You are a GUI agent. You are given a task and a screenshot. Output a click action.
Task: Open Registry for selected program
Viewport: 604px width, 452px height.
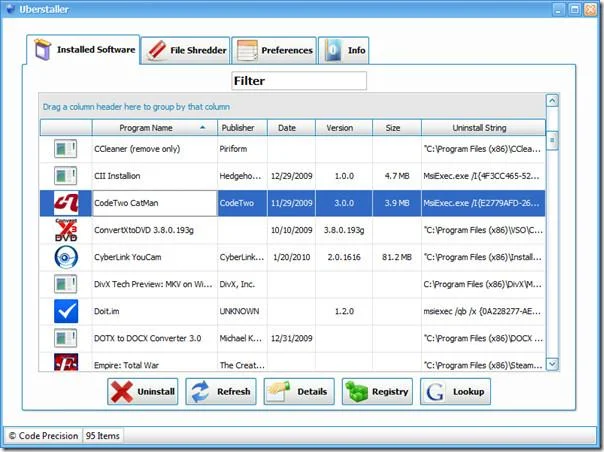[378, 392]
